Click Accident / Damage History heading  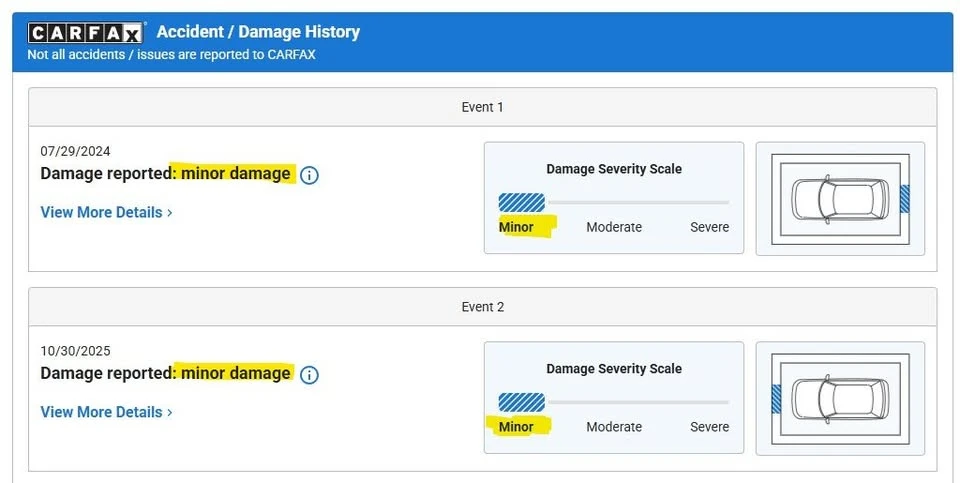[258, 32]
